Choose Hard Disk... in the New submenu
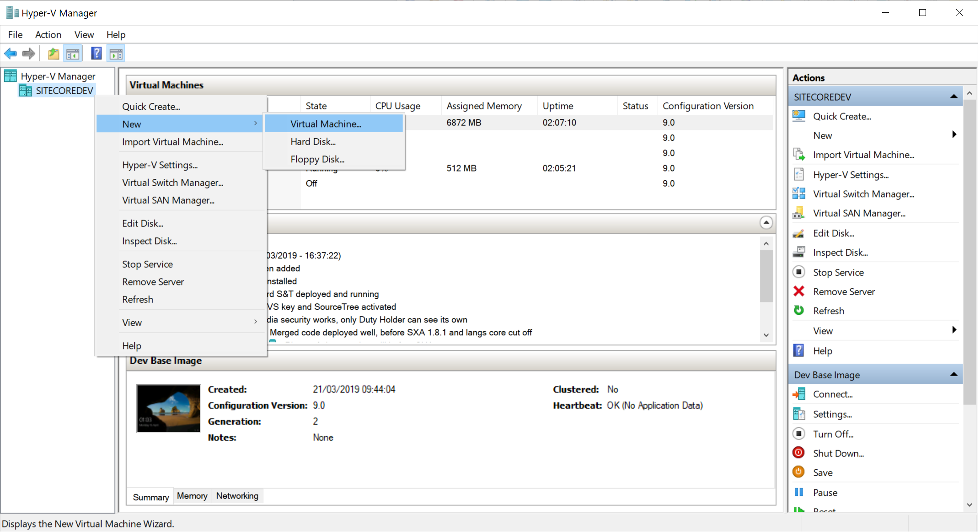The image size is (980, 532). pyautogui.click(x=313, y=141)
